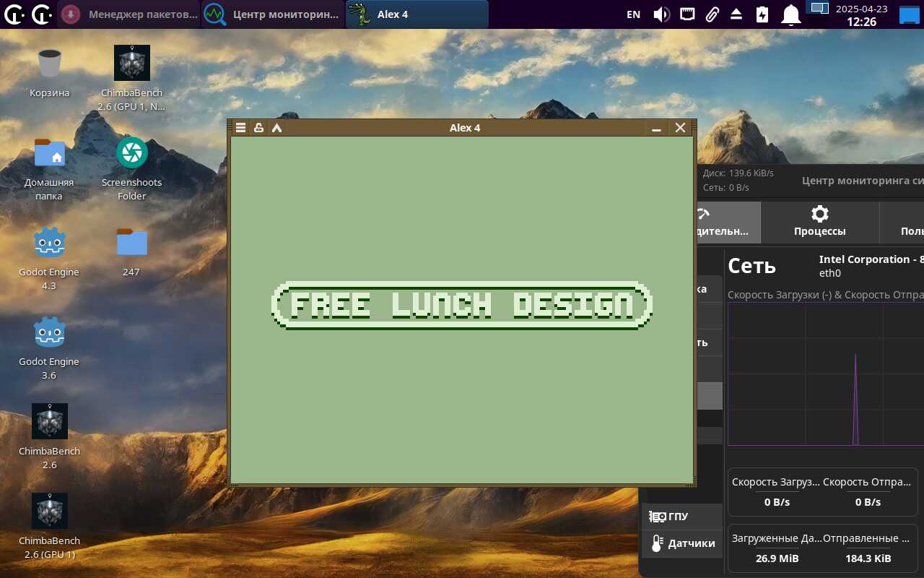The height and width of the screenshot is (578, 924).
Task: Click the up-arrow icon in Alex 4 titlebar
Action: [276, 128]
